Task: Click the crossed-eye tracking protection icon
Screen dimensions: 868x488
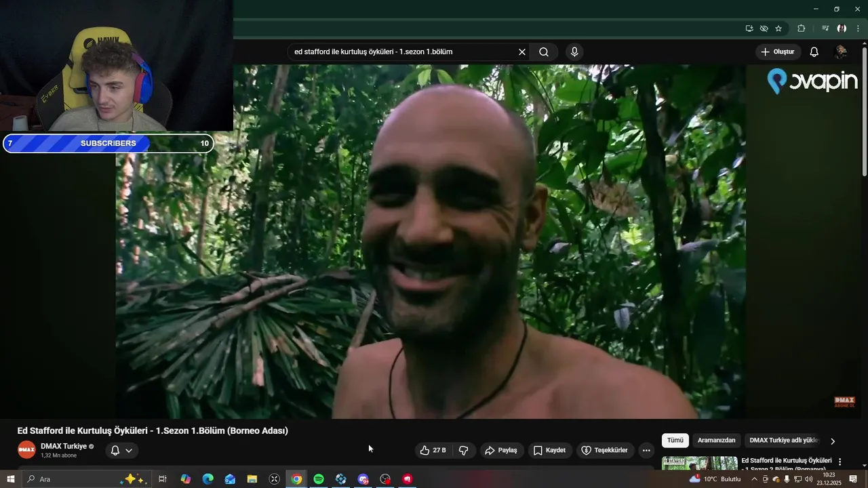Action: (764, 28)
